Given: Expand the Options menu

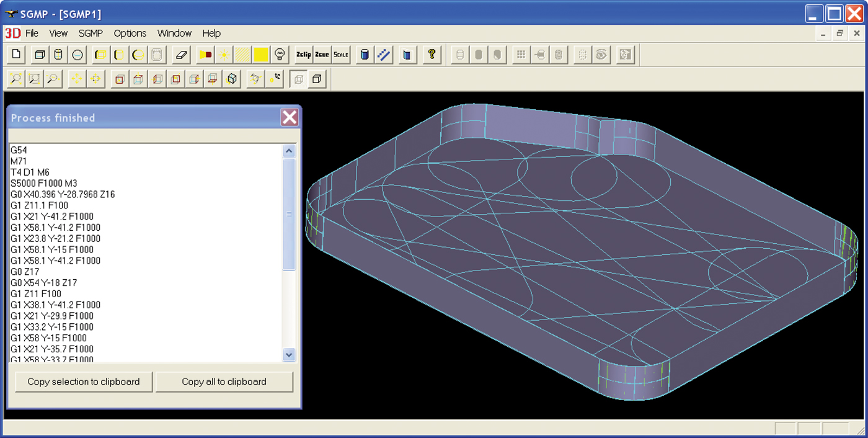Looking at the screenshot, I should tap(130, 34).
